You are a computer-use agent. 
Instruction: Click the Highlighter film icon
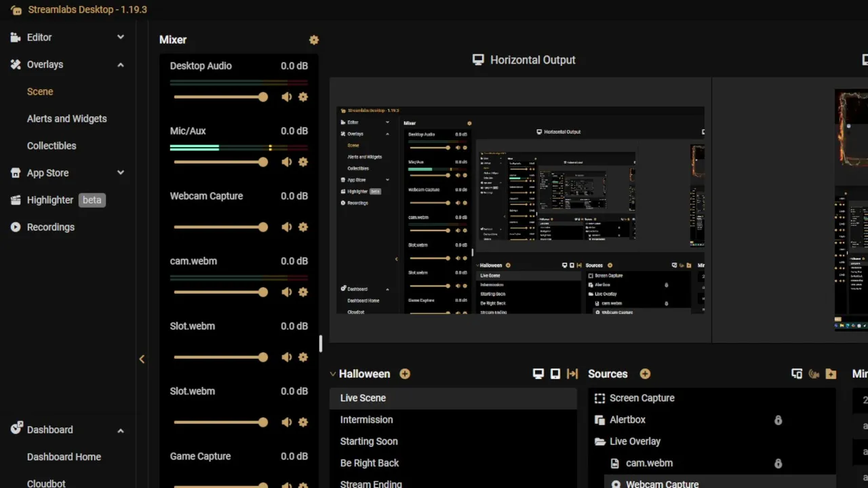tap(16, 200)
